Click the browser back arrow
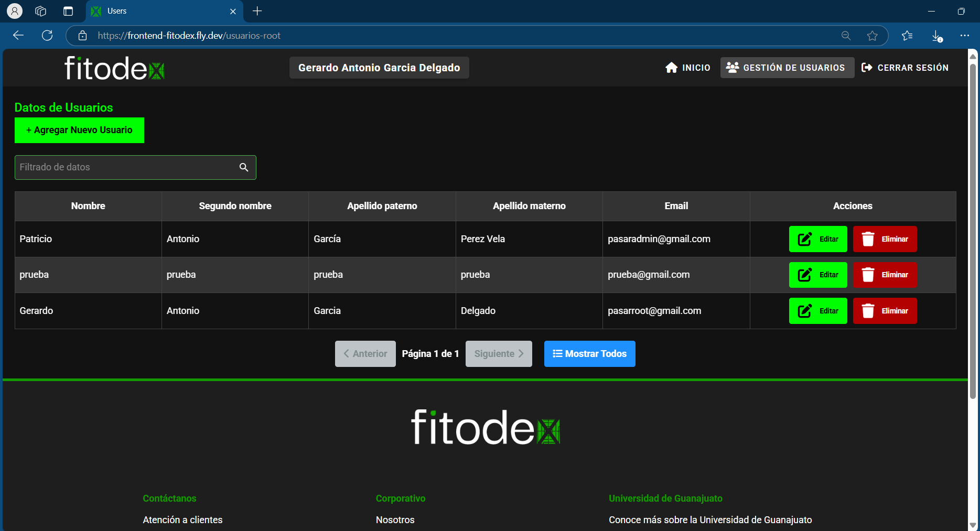The image size is (980, 531). pyautogui.click(x=18, y=36)
